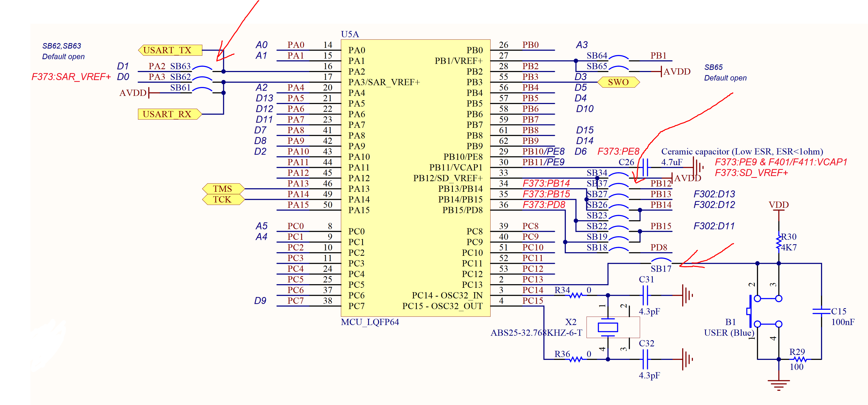Select resistor R30 4K7 symbol
The image size is (868, 405).
[x=779, y=242]
